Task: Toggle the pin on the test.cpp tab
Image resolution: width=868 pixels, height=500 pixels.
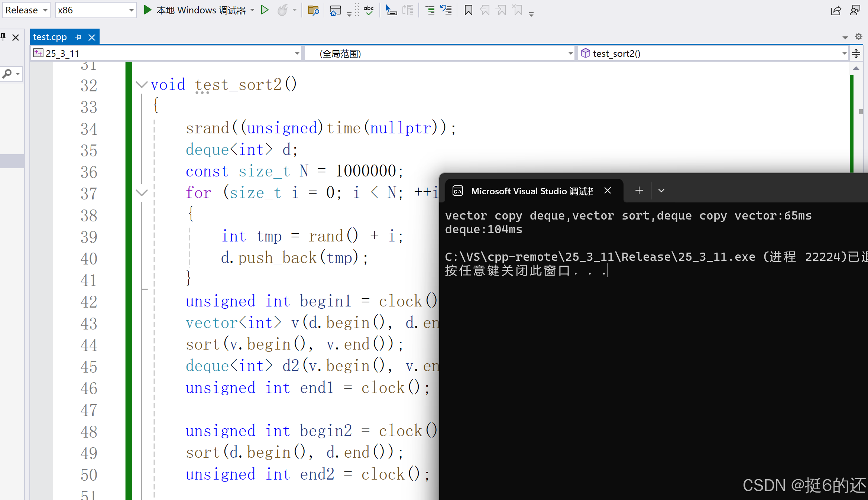Action: point(78,37)
